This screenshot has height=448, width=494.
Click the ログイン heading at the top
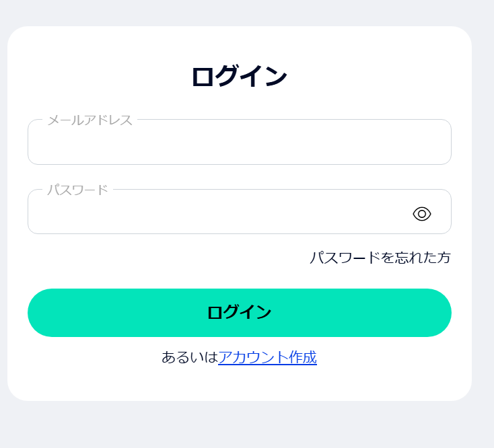(239, 77)
